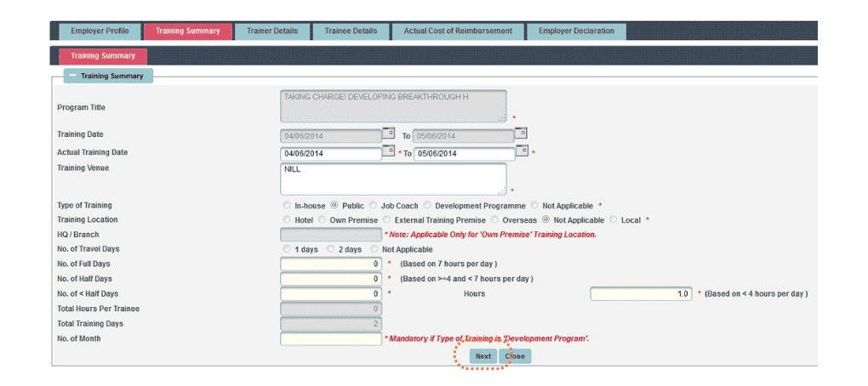This screenshot has height=386, width=868.
Task: Focus the No. of < Half Days field
Action: coord(331,293)
